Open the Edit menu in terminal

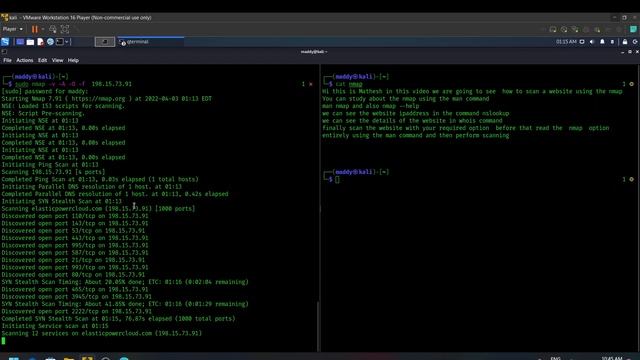[x=42, y=60]
